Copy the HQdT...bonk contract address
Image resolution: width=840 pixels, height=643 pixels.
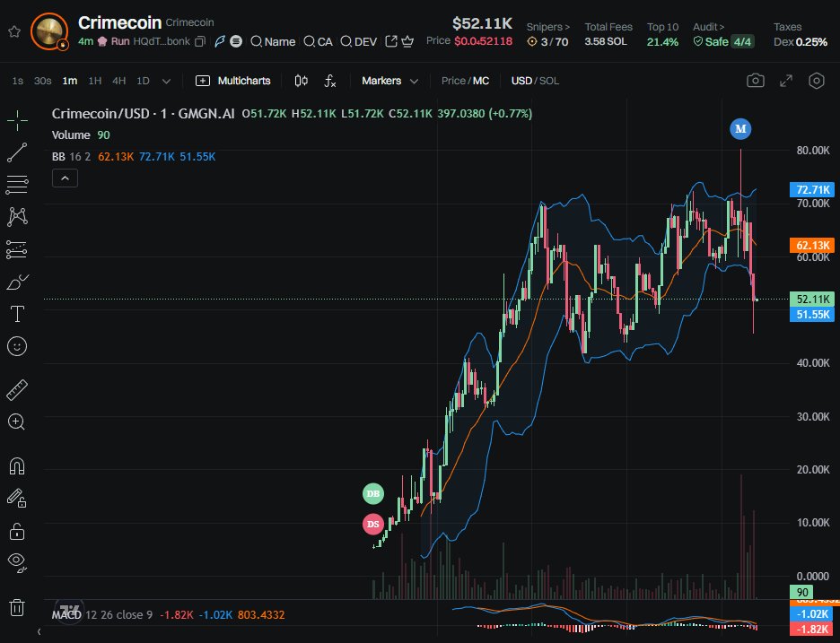tap(200, 41)
